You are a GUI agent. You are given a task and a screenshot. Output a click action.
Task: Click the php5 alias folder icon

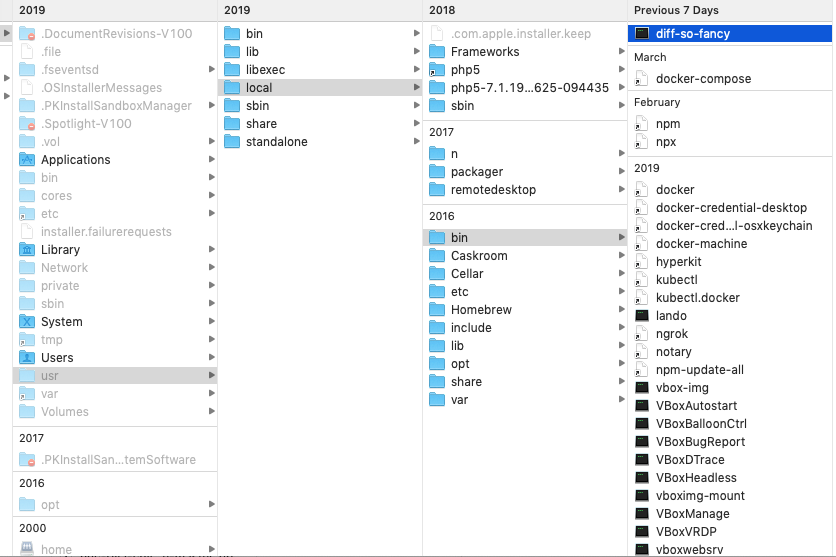(x=437, y=70)
